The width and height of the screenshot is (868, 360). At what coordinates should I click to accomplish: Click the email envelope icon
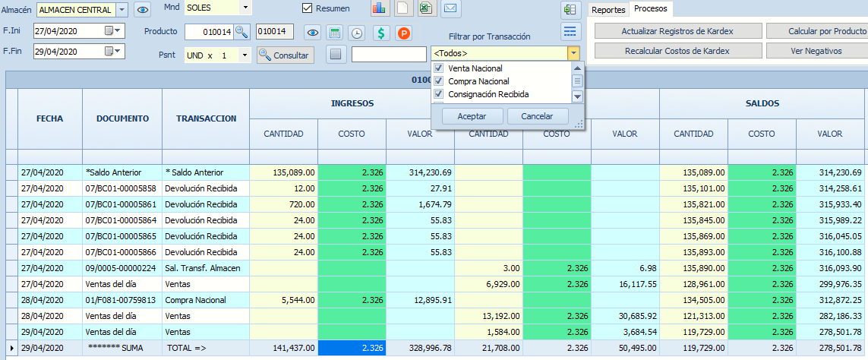pyautogui.click(x=450, y=9)
